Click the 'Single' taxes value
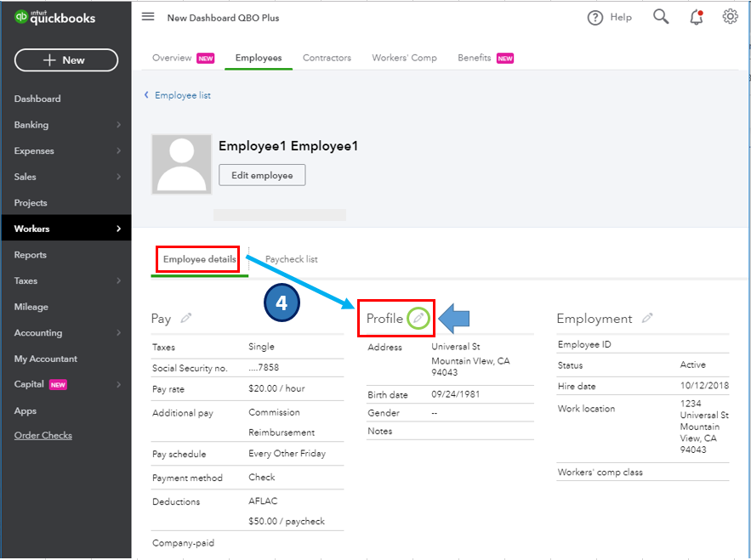751x560 pixels. [x=261, y=347]
